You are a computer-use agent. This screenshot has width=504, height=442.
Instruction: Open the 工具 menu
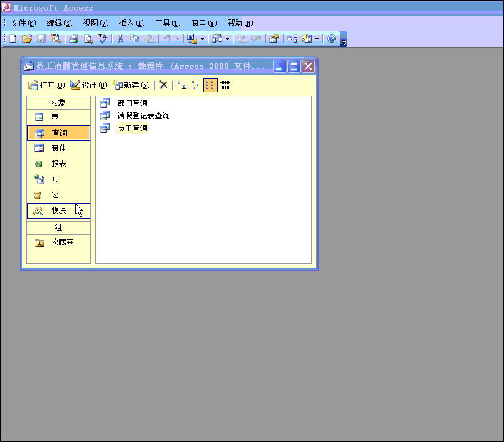click(x=168, y=23)
